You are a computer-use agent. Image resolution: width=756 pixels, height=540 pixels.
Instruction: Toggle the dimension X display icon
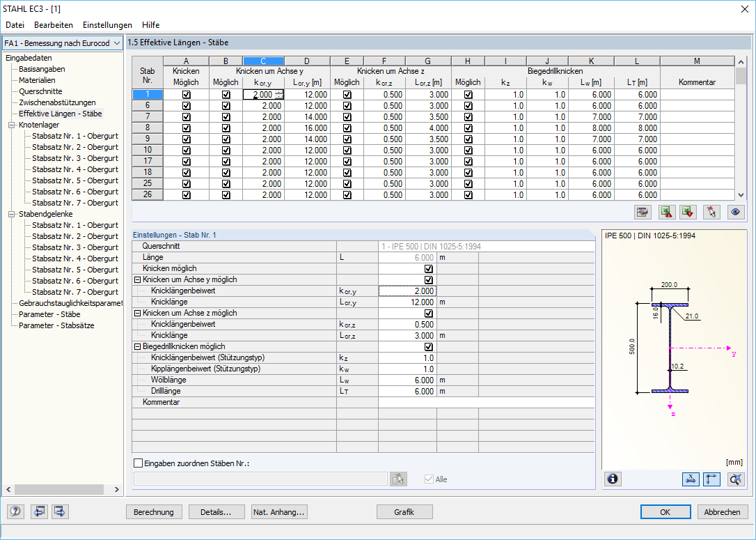point(691,479)
